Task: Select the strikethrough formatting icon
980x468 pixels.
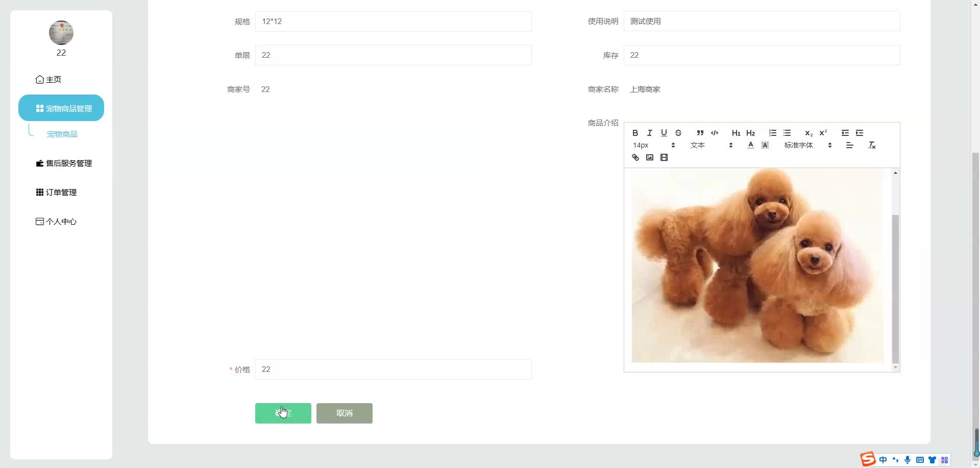Action: pos(678,133)
